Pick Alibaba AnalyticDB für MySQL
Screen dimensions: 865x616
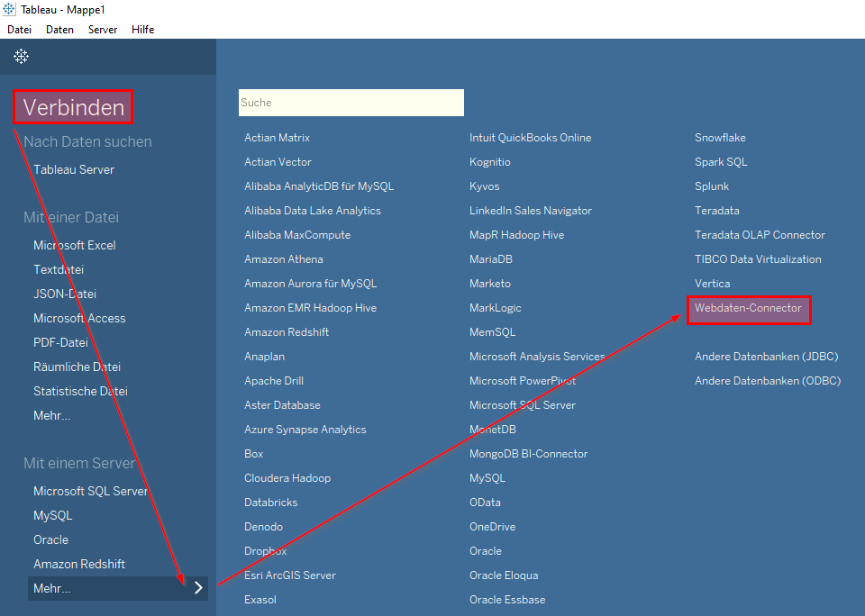(x=319, y=186)
